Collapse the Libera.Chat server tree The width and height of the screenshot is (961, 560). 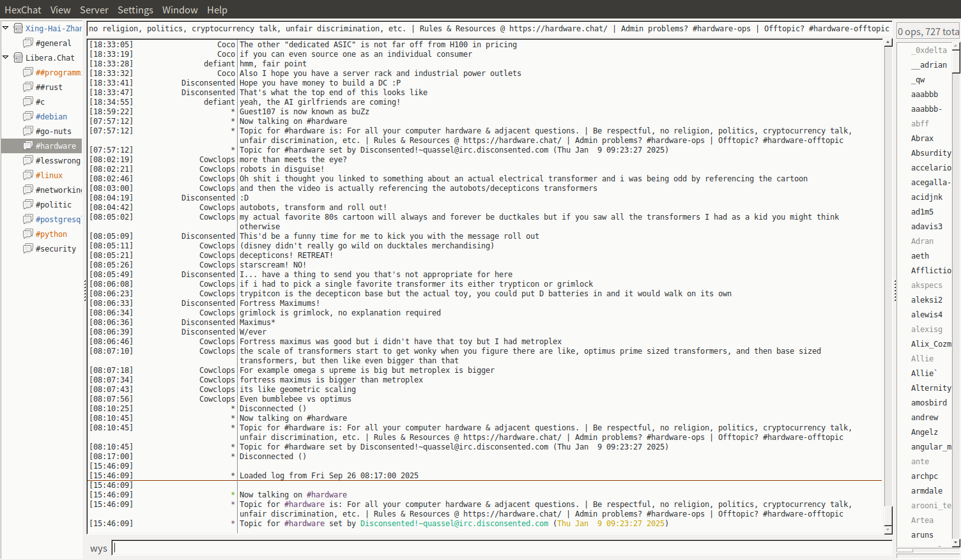point(6,57)
